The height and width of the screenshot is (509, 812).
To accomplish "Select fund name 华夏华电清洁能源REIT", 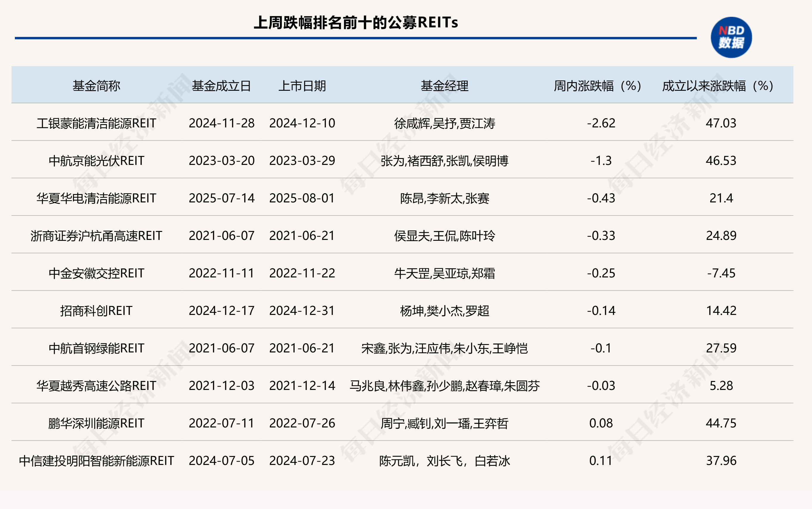I will point(96,198).
